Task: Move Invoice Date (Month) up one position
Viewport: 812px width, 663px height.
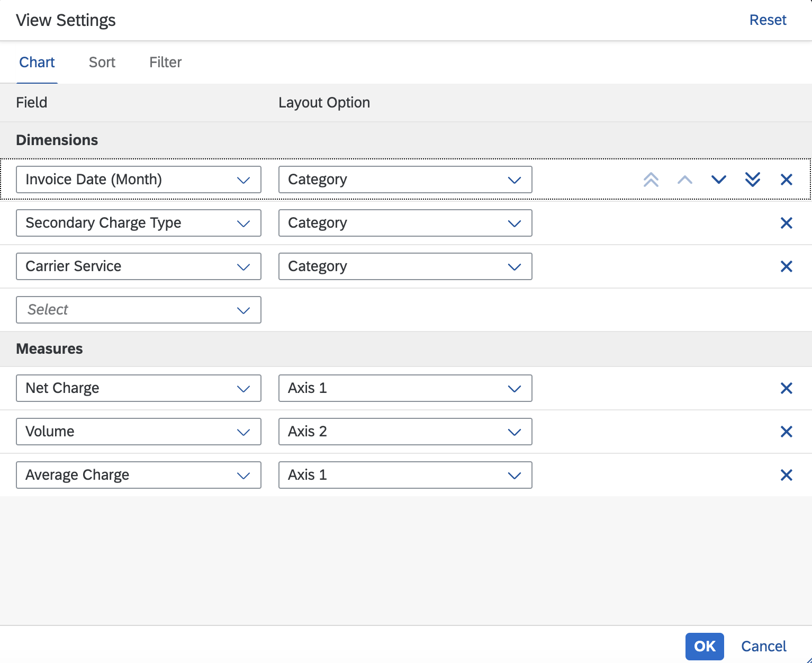Action: click(x=684, y=180)
